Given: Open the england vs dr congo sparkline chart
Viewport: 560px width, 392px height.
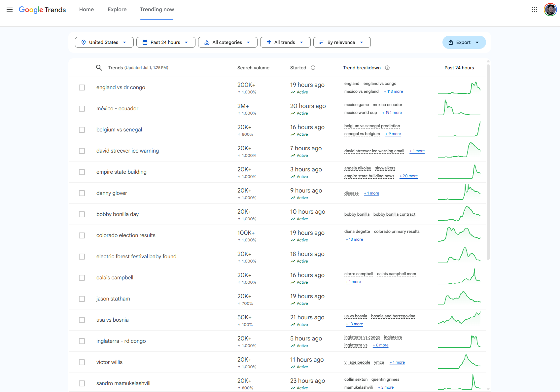Looking at the screenshot, I should (x=459, y=88).
